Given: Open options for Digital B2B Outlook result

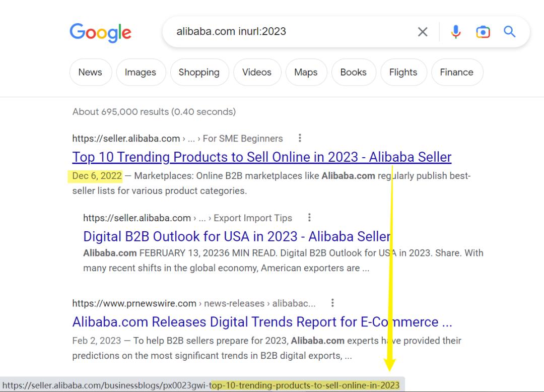Looking at the screenshot, I should [309, 218].
